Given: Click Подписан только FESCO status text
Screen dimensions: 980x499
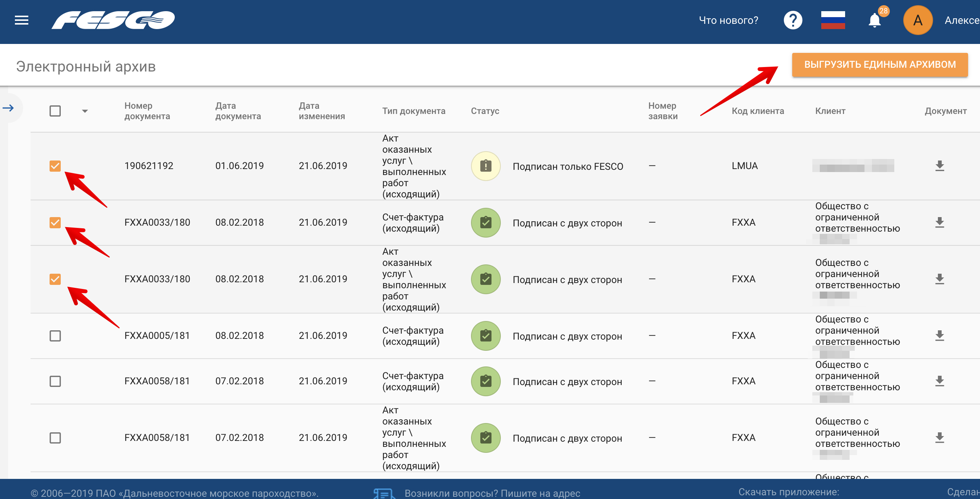Looking at the screenshot, I should 568,166.
